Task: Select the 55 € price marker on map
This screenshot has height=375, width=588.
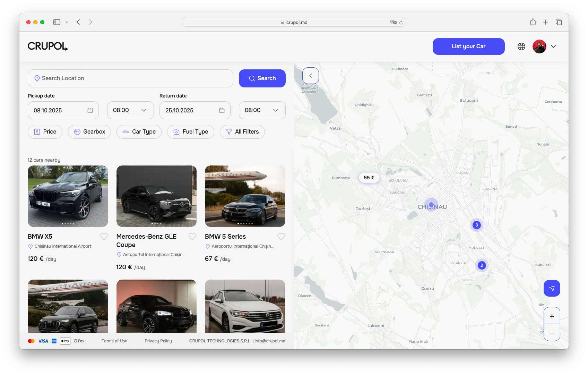Action: pos(369,178)
